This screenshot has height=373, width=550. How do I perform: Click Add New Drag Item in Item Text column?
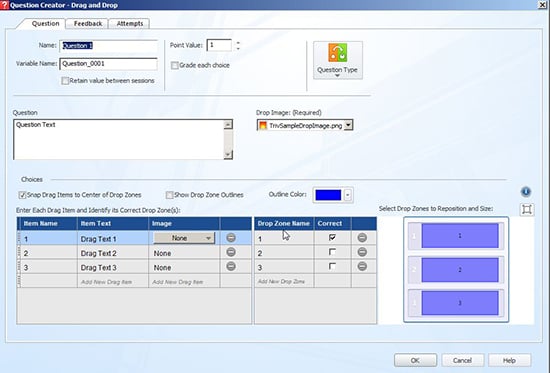coord(113,281)
